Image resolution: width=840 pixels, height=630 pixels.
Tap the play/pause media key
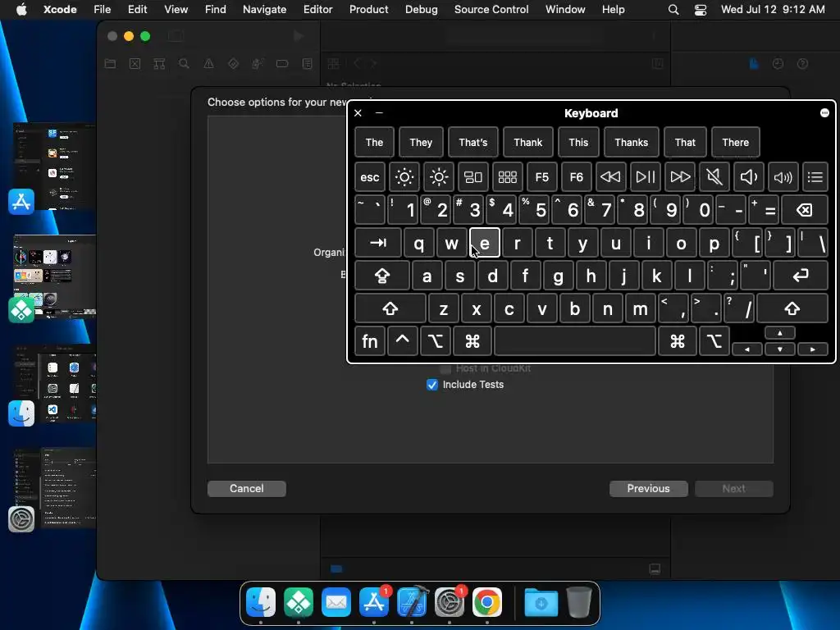[x=645, y=177]
